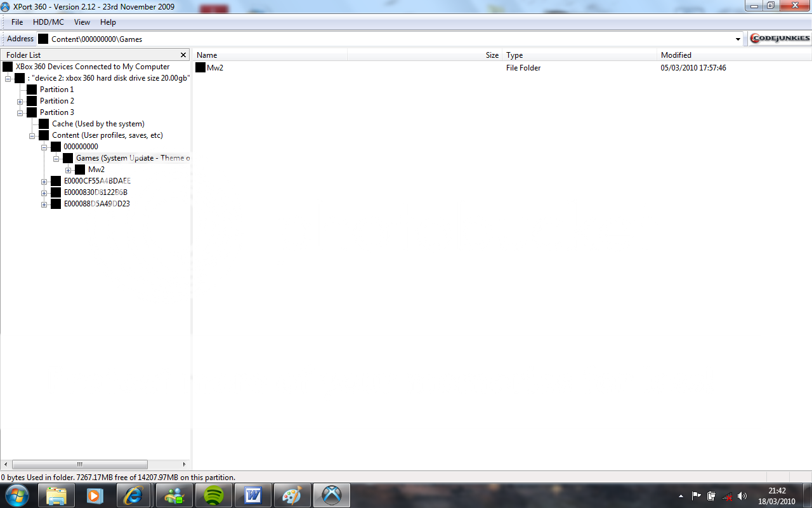Screen dimensions: 812x508
Task: Open Microsoft Word taskbar icon
Action: click(253, 495)
